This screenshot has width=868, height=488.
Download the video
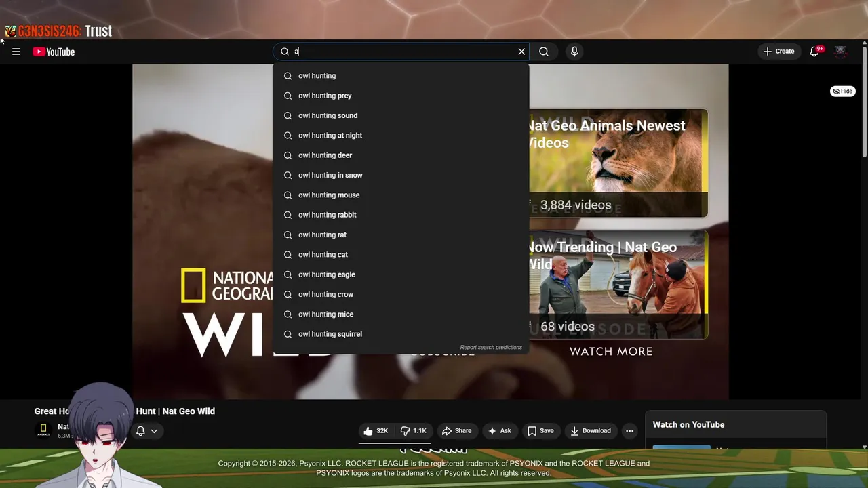click(x=591, y=431)
